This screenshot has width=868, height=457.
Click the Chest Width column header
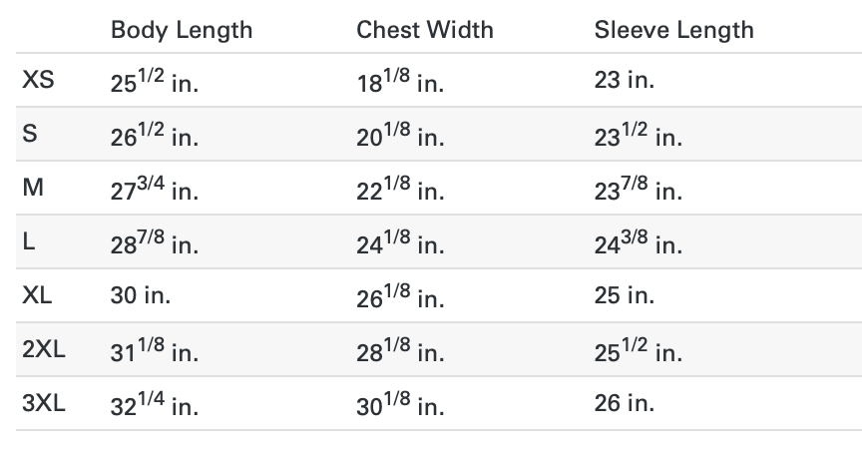[425, 30]
